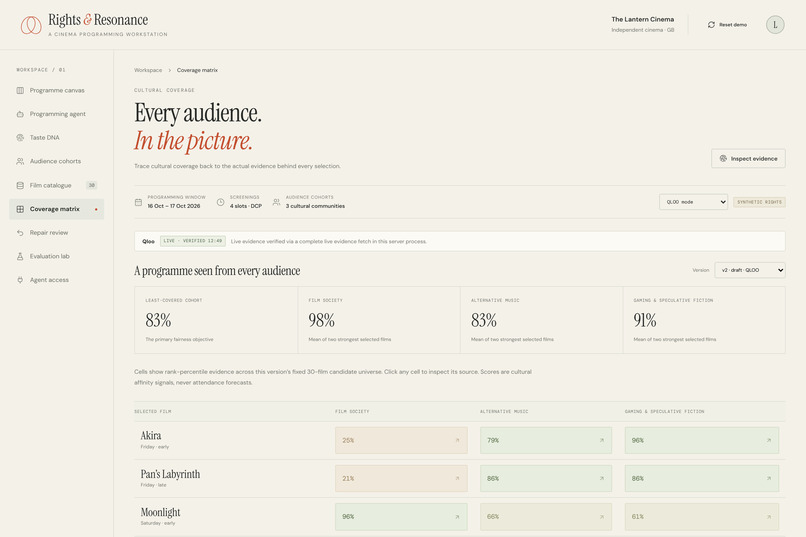
Task: Select the Film Society 98% card
Action: click(x=379, y=320)
